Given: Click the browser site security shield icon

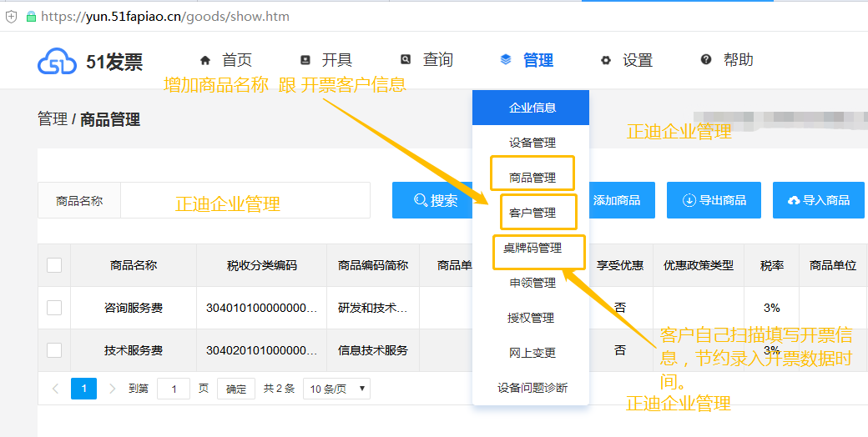Looking at the screenshot, I should pos(12,16).
